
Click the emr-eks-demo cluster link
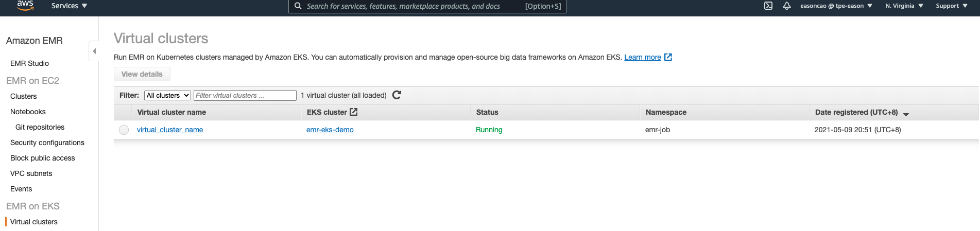click(x=330, y=130)
